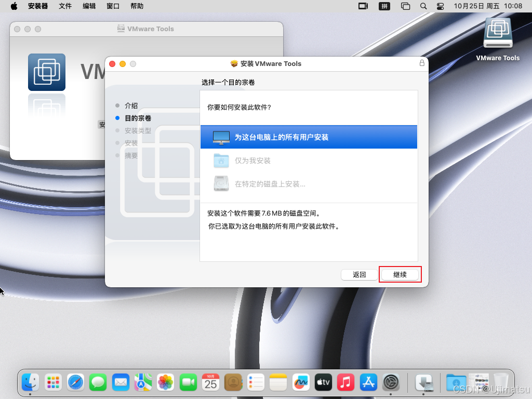
Task: Open Finder from the Dock
Action: 31,383
